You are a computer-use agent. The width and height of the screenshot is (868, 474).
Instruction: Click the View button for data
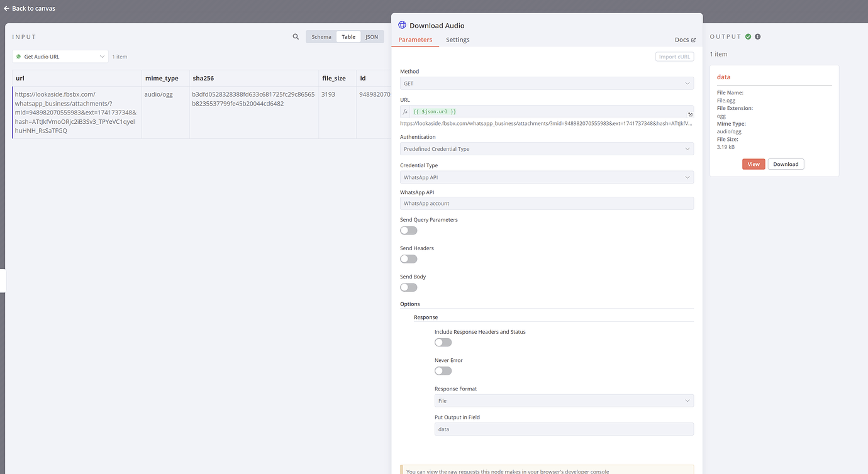[753, 164]
